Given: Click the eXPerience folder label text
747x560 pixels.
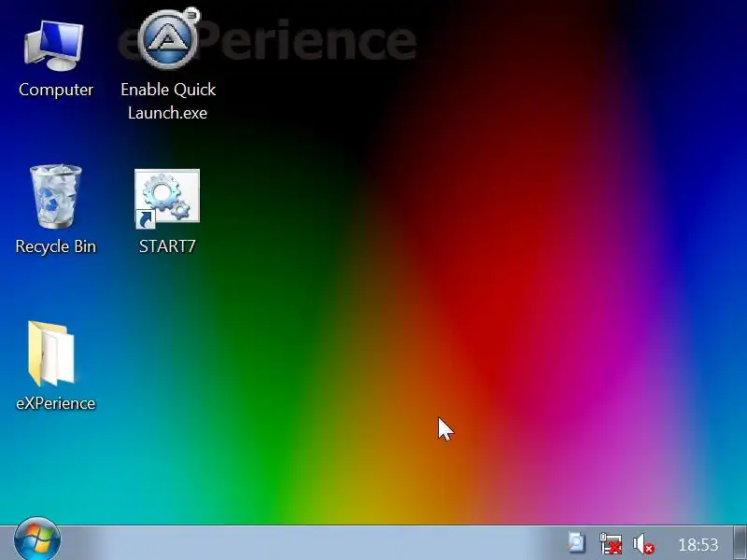Looking at the screenshot, I should [x=56, y=403].
